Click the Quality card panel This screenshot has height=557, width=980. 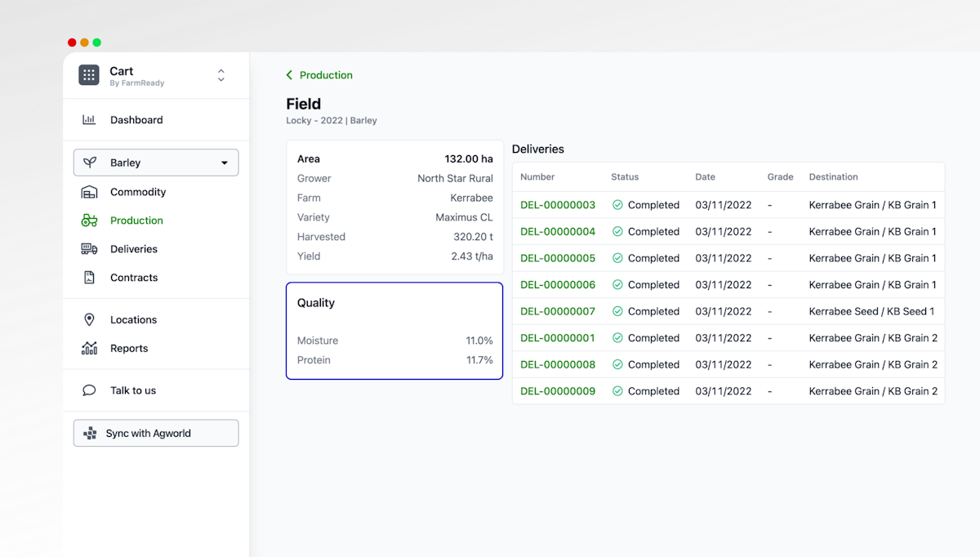pos(394,331)
